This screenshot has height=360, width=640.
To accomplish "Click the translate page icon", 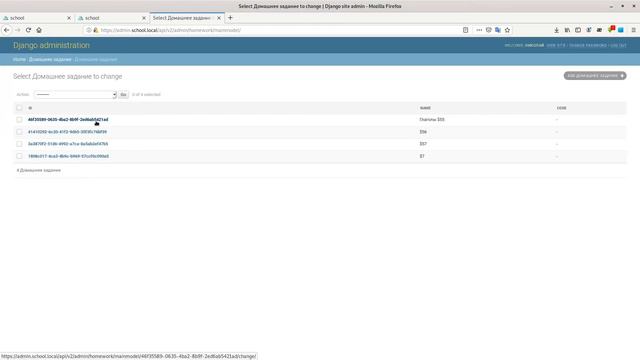I will tap(498, 30).
